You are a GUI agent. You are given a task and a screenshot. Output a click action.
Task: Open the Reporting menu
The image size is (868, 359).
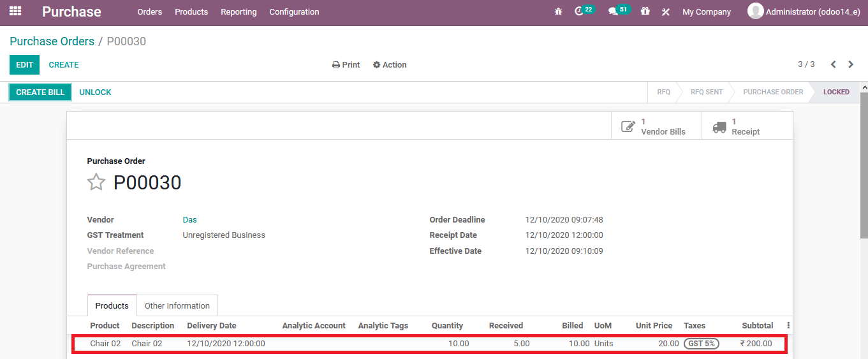[x=239, y=11]
